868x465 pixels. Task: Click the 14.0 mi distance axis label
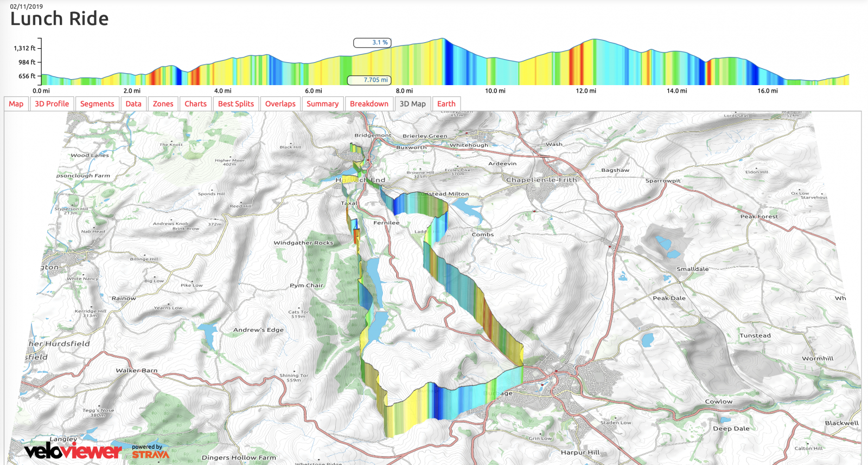(677, 91)
